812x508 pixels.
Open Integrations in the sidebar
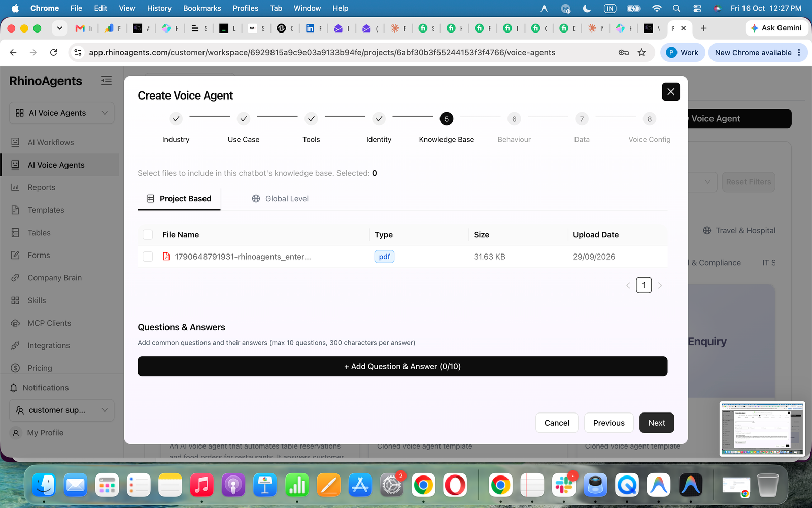(x=49, y=345)
